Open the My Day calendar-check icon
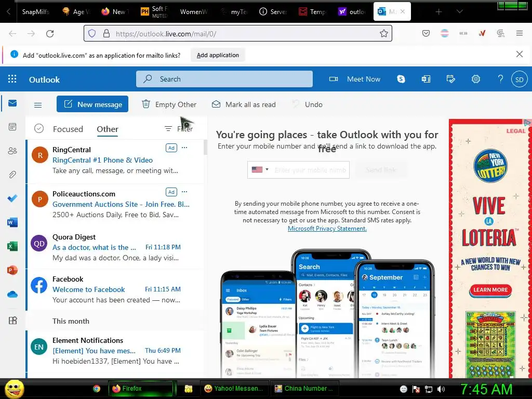 pyautogui.click(x=450, y=79)
